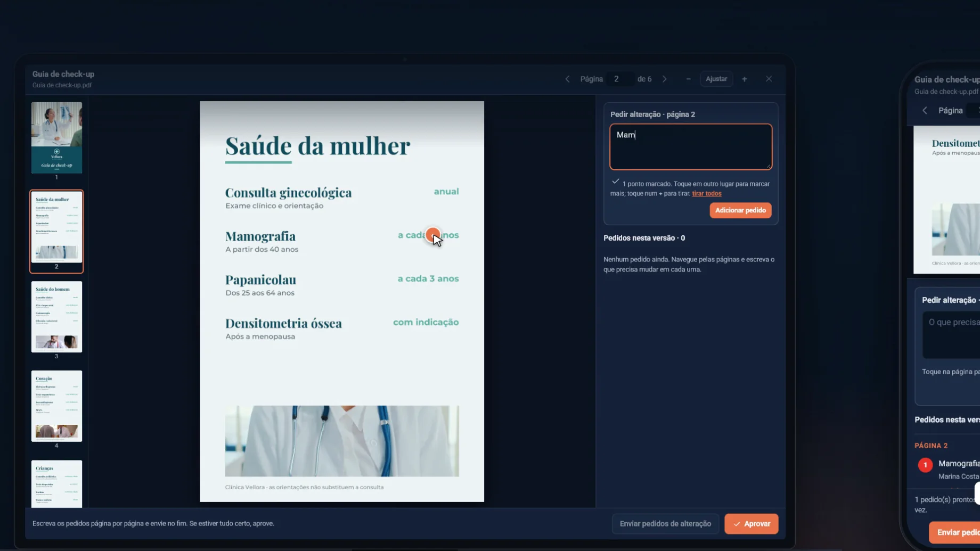The image size is (980, 551).
Task: Edit the page number field
Action: [x=620, y=79]
